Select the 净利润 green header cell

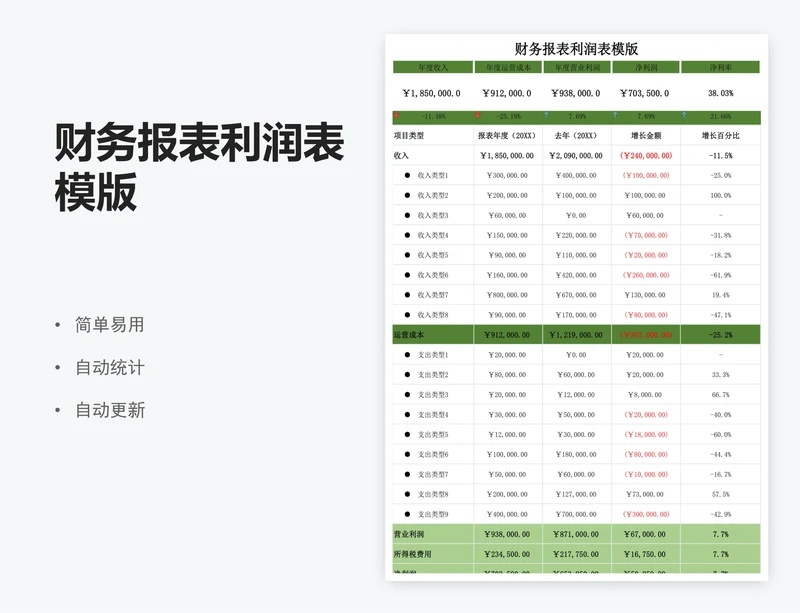[x=646, y=67]
